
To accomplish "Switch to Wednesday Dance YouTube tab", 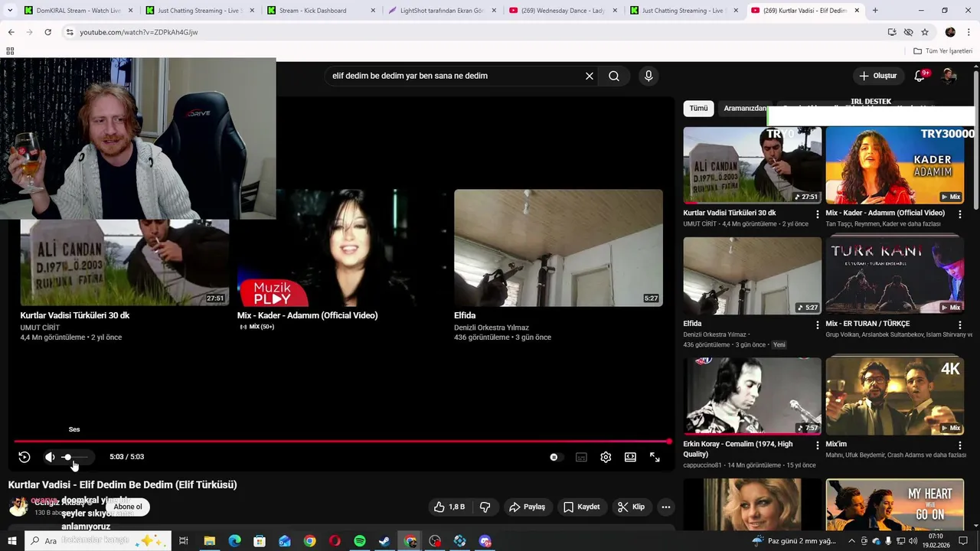I will [x=563, y=11].
